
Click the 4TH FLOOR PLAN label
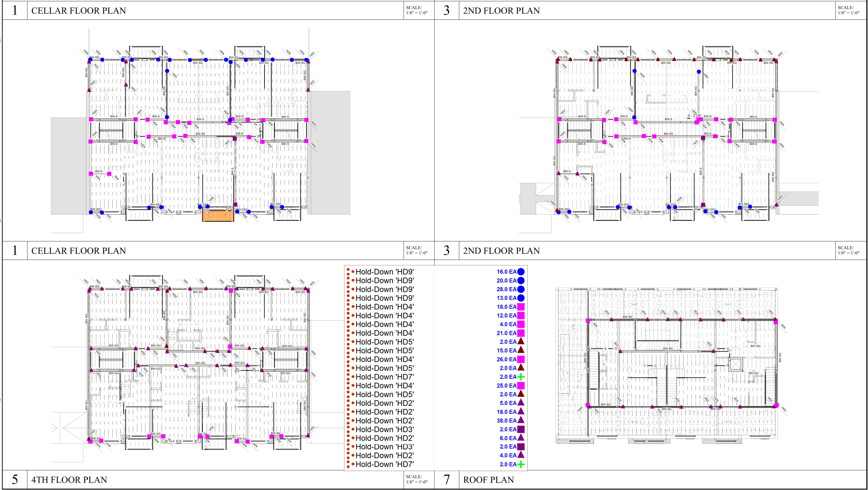pyautogui.click(x=69, y=479)
